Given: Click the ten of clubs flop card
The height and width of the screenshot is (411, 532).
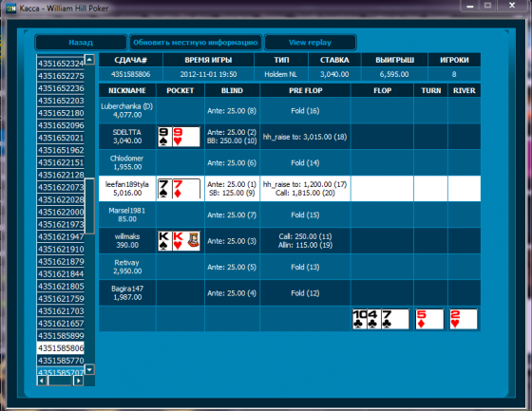Looking at the screenshot, I should click(360, 319).
